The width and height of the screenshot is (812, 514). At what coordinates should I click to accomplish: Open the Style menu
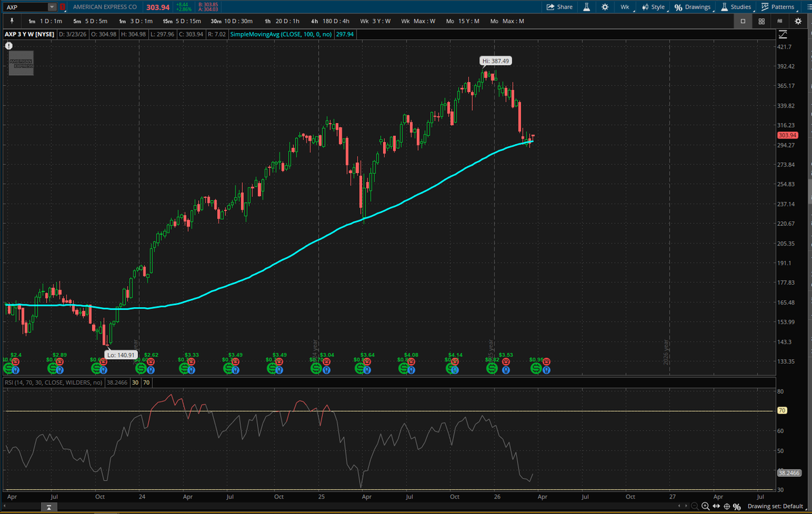[x=653, y=7]
